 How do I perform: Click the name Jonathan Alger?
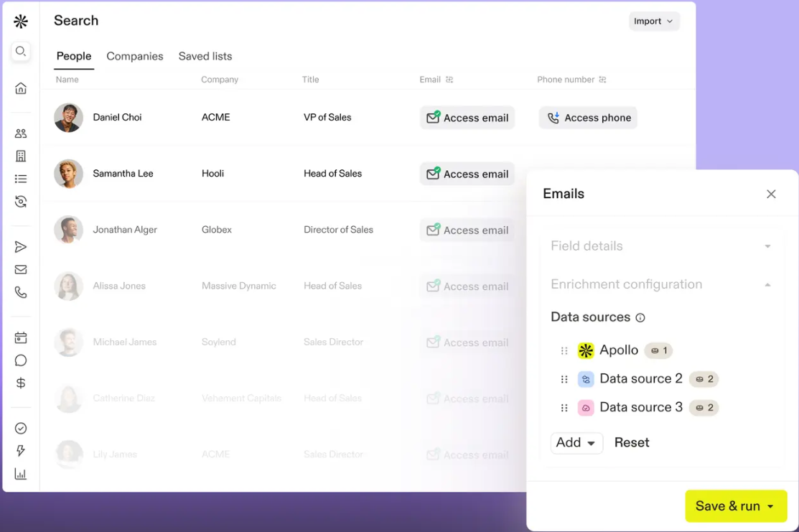click(125, 230)
